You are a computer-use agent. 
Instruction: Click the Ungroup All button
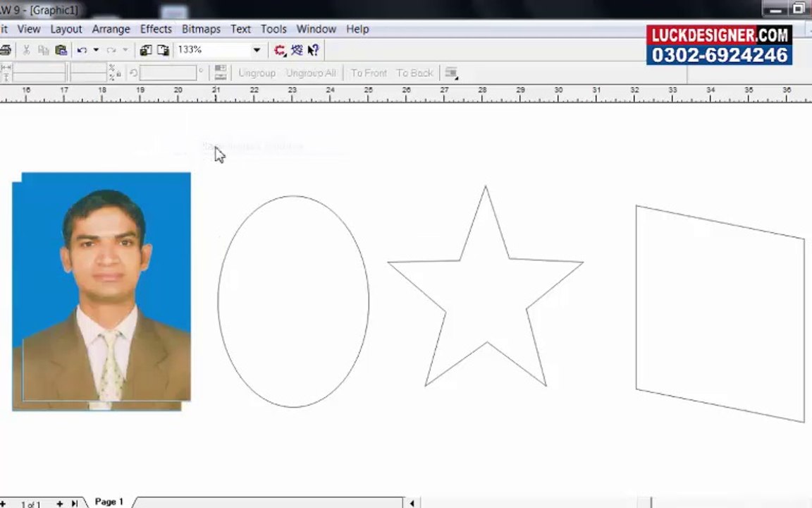pos(311,73)
